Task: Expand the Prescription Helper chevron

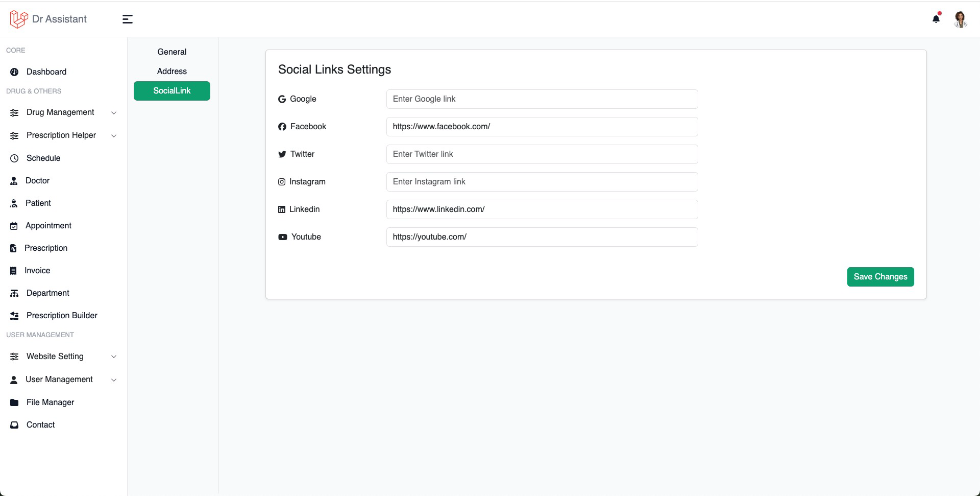Action: tap(114, 136)
